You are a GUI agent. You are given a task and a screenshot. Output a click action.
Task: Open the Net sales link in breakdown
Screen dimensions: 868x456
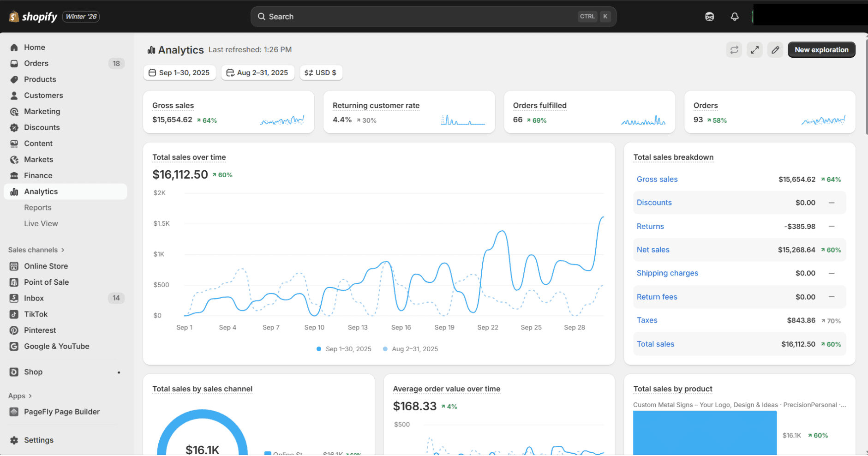tap(652, 250)
